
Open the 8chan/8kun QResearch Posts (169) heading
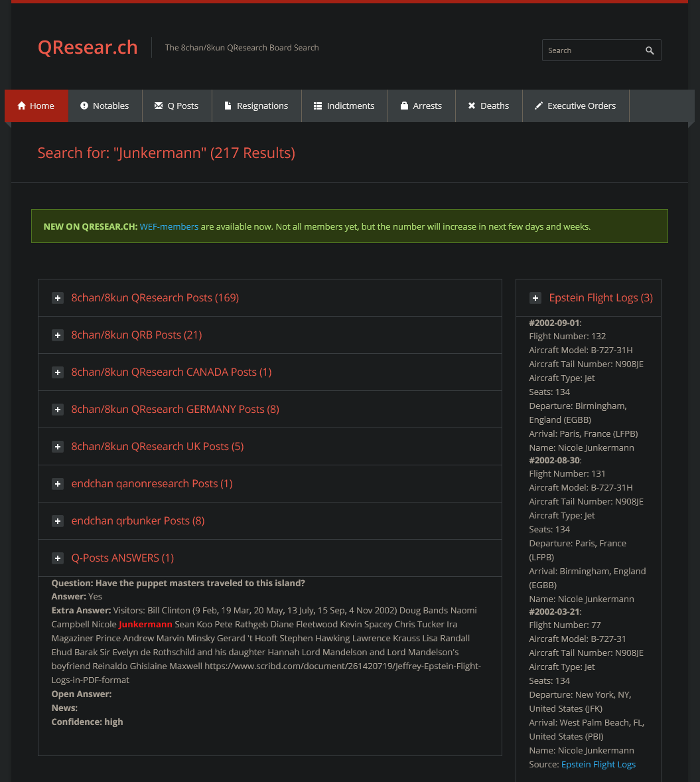point(155,298)
